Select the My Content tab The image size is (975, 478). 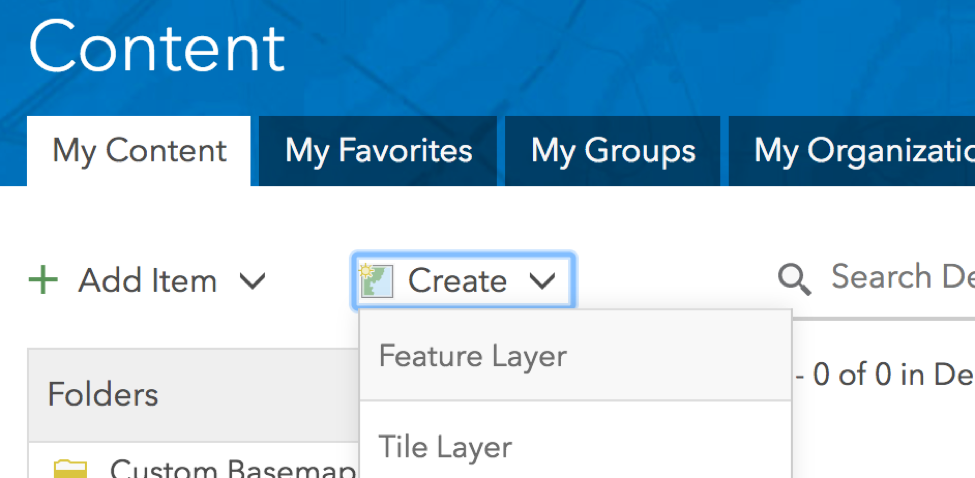pos(139,151)
